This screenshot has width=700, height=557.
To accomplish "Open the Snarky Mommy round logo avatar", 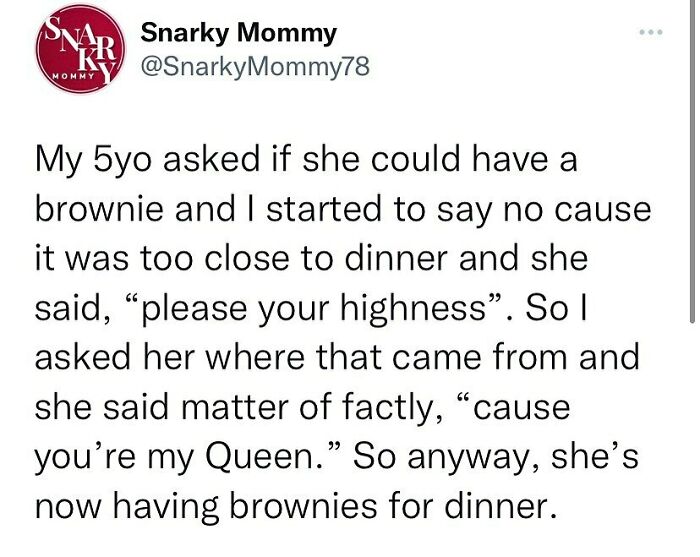I will tap(81, 49).
